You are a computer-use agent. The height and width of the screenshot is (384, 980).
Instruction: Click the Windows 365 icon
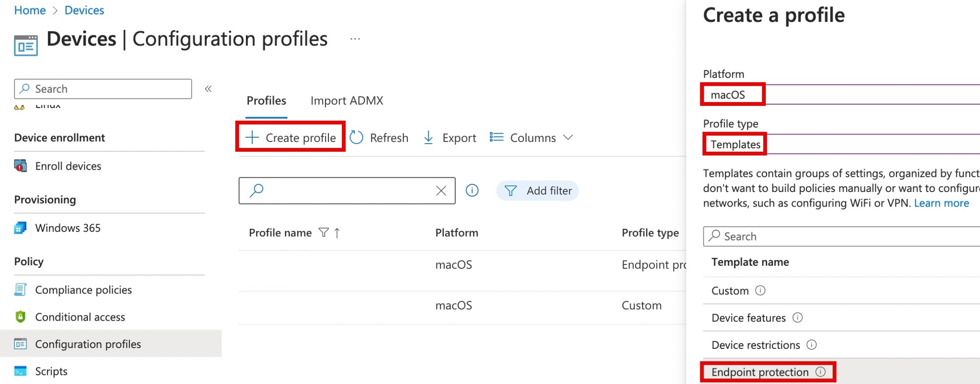pos(20,228)
